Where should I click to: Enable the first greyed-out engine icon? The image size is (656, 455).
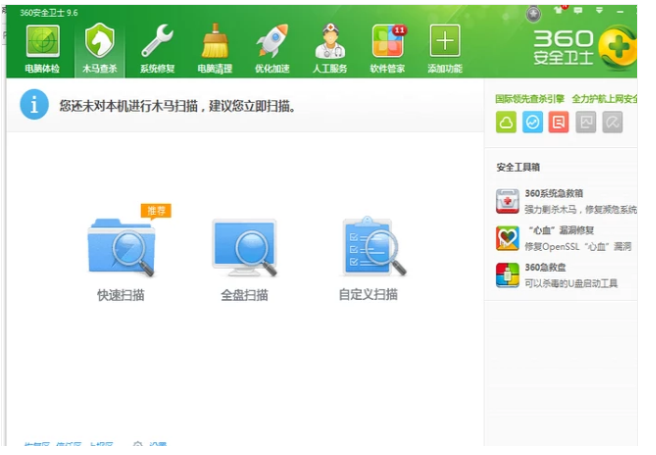click(x=587, y=122)
